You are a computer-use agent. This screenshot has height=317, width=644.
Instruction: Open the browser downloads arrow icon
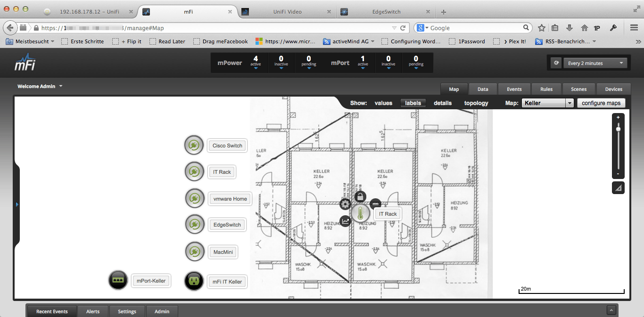570,28
